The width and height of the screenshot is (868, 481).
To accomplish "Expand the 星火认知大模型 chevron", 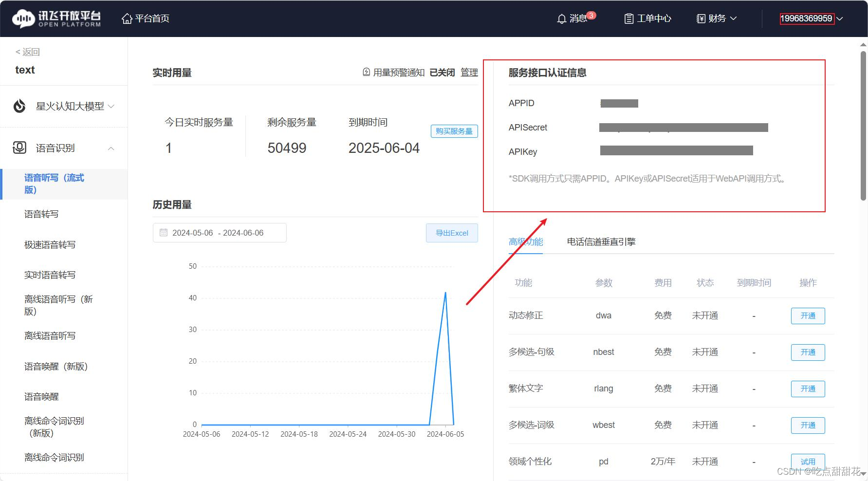I will [x=111, y=106].
